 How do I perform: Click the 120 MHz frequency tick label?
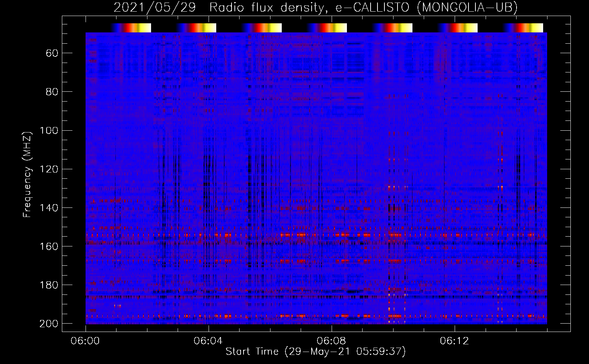49,169
